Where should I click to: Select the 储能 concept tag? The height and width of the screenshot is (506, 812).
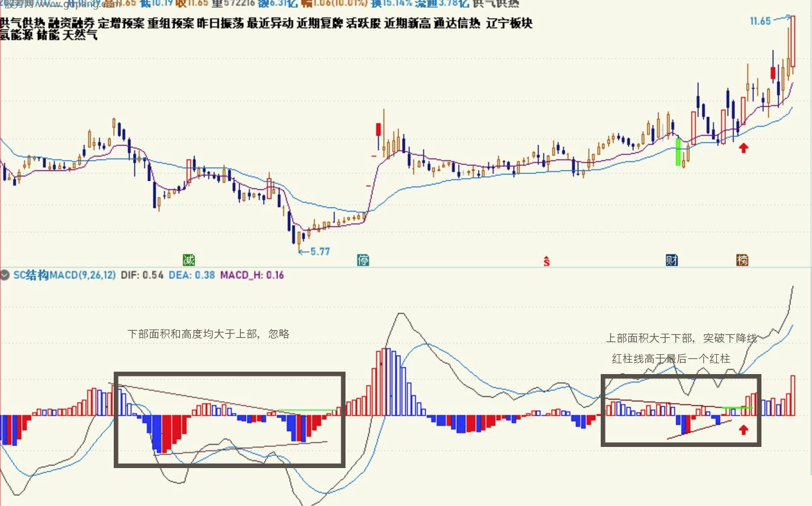(48, 35)
